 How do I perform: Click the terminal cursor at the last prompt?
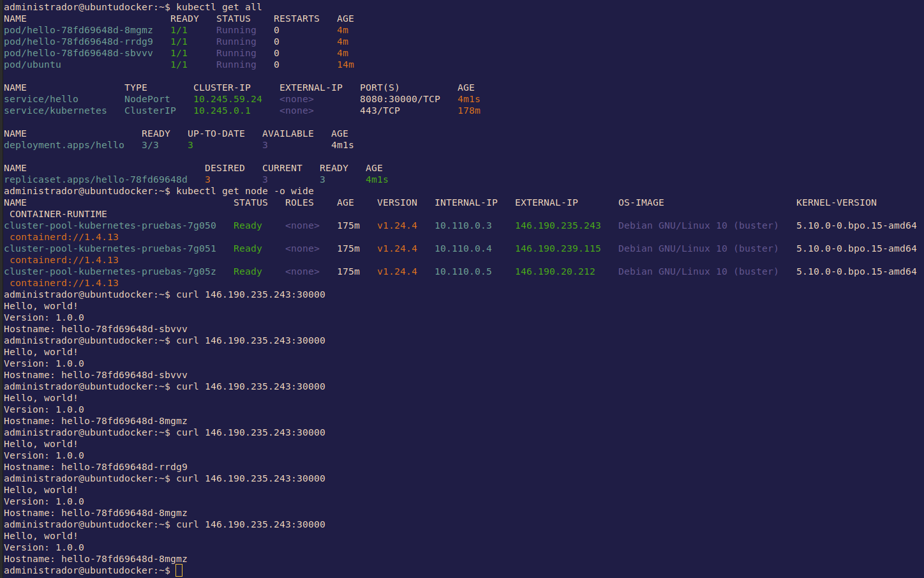(x=179, y=570)
